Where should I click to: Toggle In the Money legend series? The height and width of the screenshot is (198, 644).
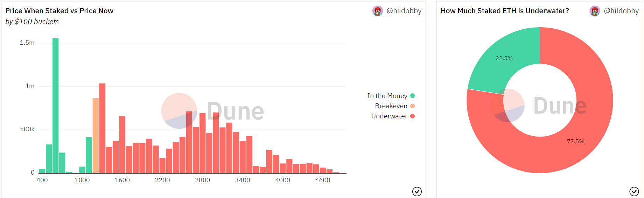coord(391,96)
